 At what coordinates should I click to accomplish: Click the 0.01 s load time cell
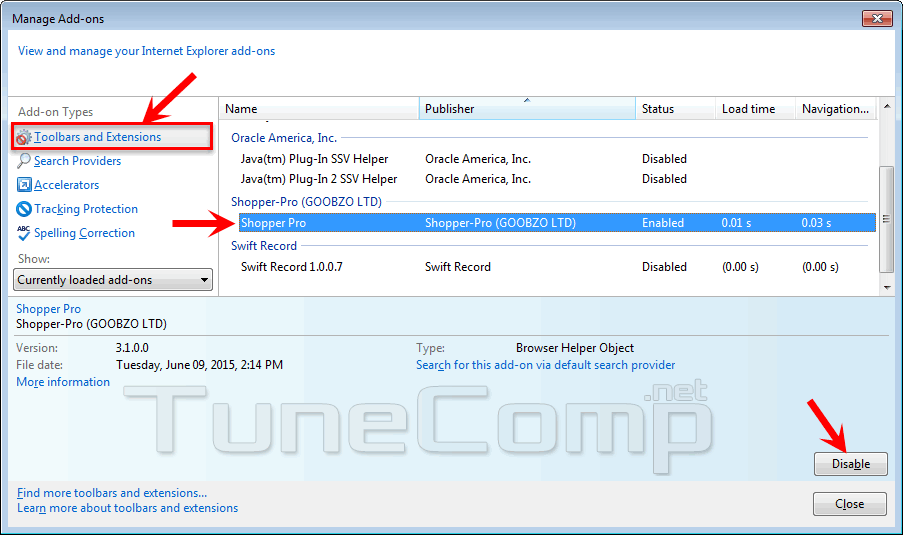pyautogui.click(x=736, y=223)
